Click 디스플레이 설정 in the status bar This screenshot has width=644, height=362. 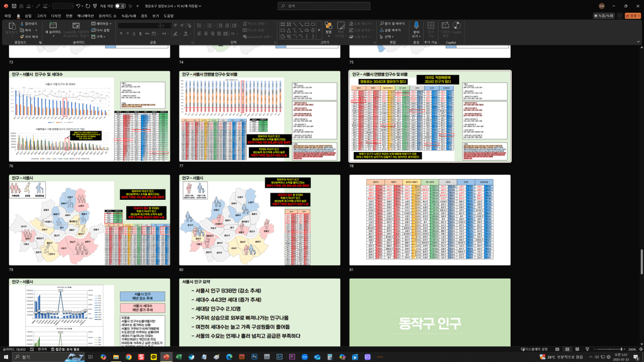534,349
